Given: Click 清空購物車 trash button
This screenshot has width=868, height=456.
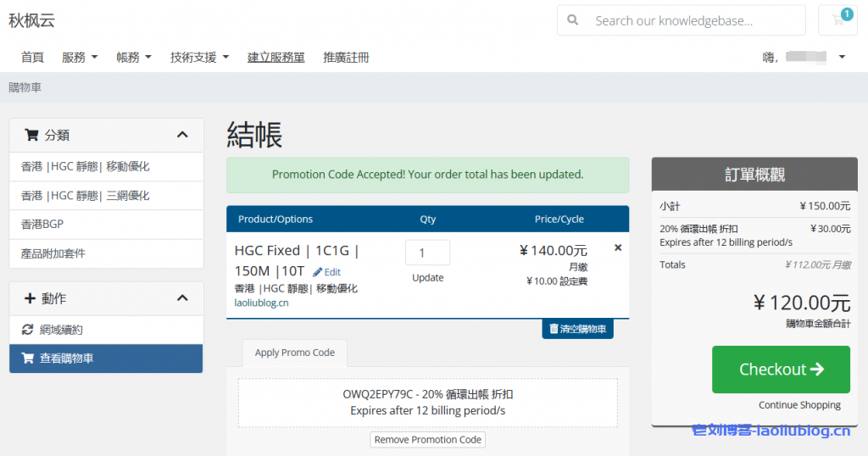Looking at the screenshot, I should pos(577,329).
